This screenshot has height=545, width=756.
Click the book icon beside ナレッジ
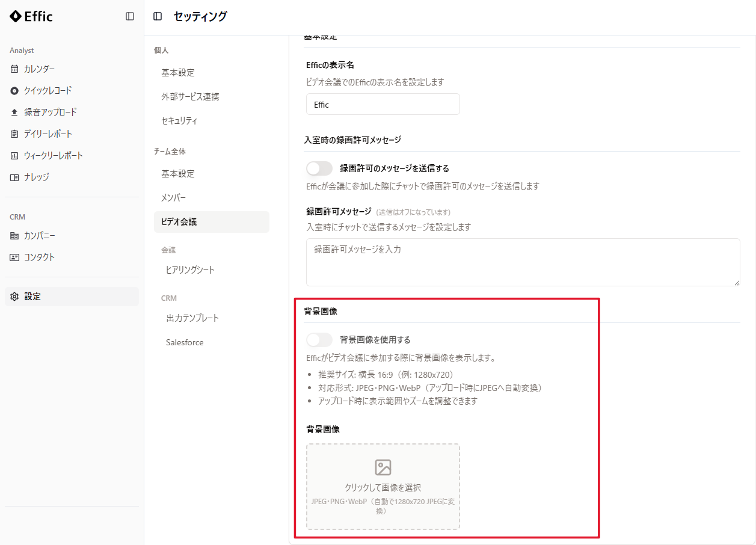click(x=14, y=177)
